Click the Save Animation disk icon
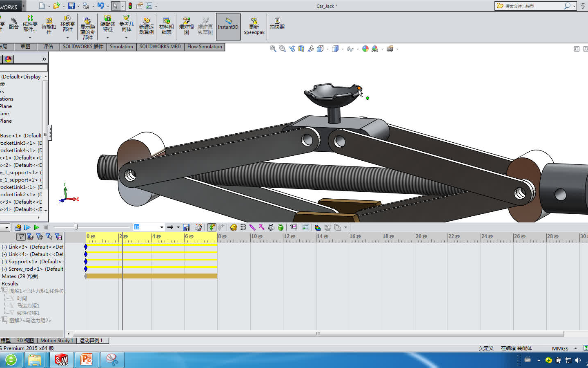The width and height of the screenshot is (588, 368). pyautogui.click(x=186, y=227)
